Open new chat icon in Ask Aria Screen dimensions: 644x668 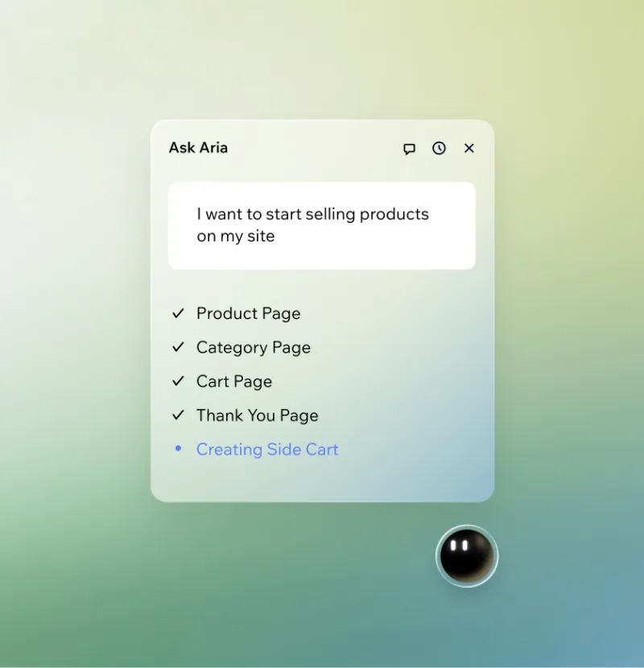[409, 149]
